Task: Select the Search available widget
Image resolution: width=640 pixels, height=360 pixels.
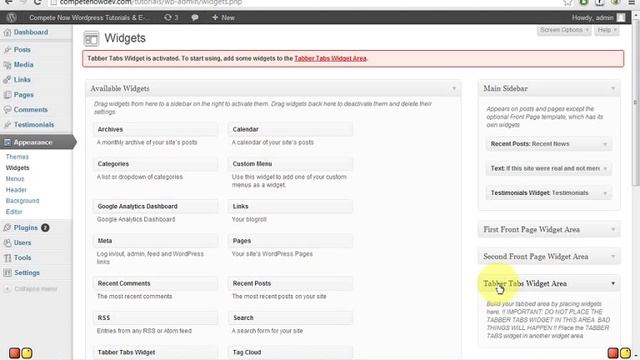Action: [290, 318]
